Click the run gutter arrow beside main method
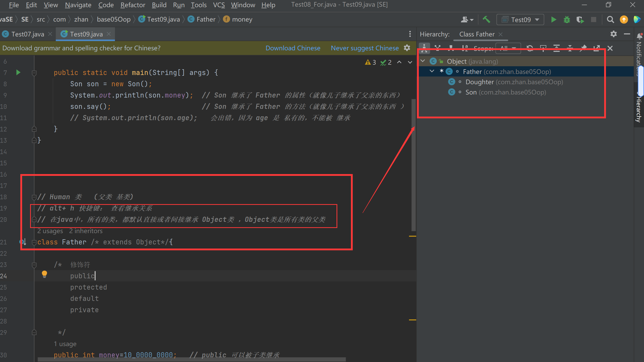Viewport: 644px width, 362px height. click(x=18, y=72)
